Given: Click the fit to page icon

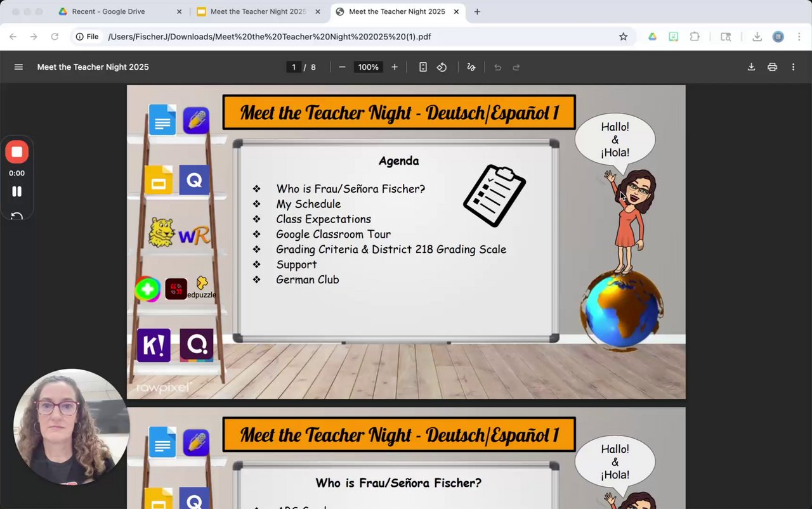Looking at the screenshot, I should click(423, 67).
